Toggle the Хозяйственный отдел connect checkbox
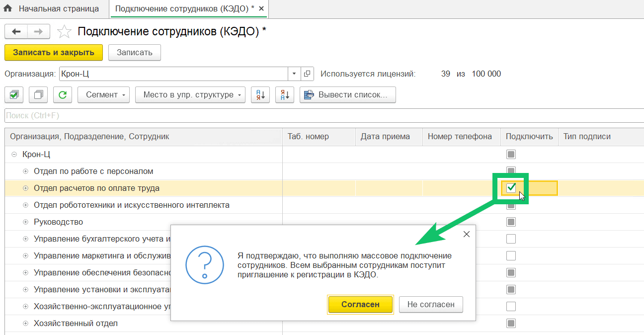Screen dimensions: 644x335 coord(511,323)
